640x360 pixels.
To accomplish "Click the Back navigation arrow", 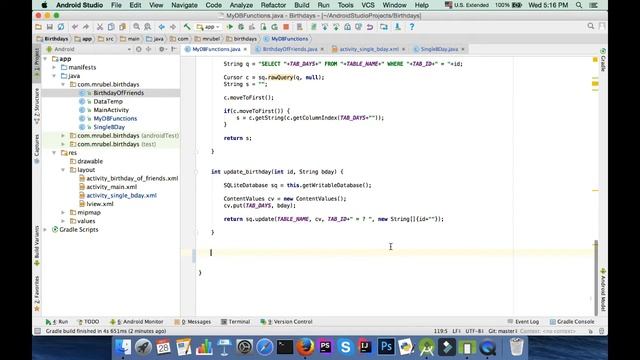I will pos(162,27).
